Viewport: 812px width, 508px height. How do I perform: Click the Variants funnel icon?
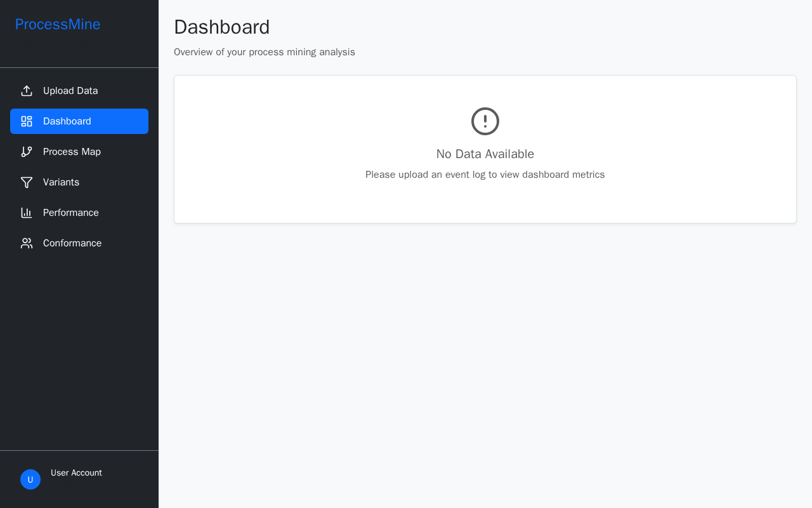tap(27, 182)
